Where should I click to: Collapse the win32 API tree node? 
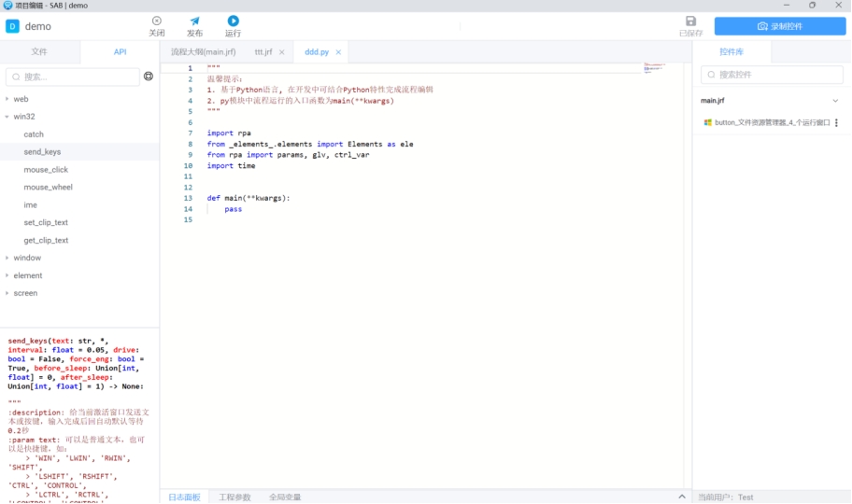click(7, 117)
